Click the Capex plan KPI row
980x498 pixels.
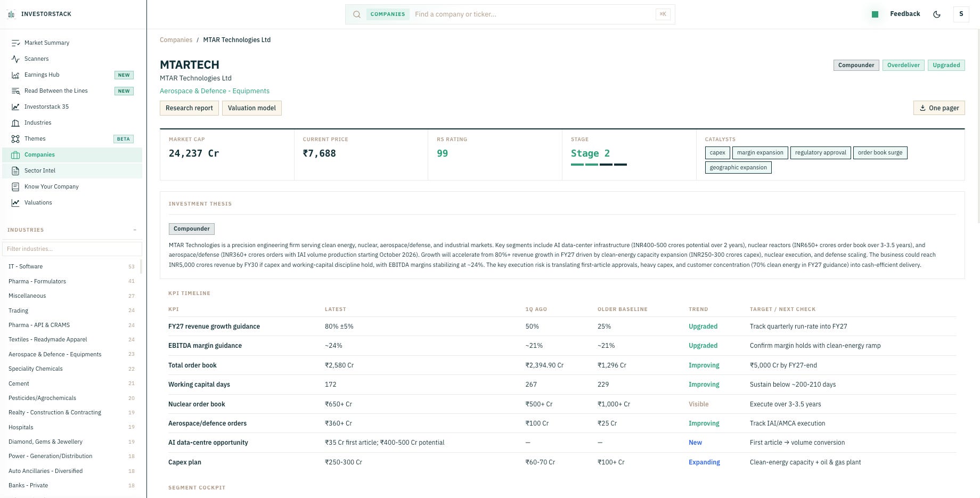point(562,462)
